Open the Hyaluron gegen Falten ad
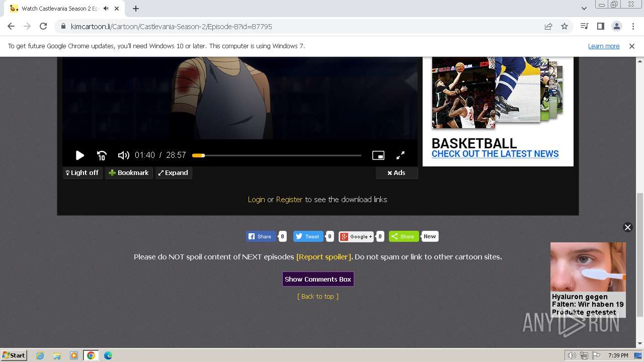644x362 pixels. pyautogui.click(x=588, y=280)
